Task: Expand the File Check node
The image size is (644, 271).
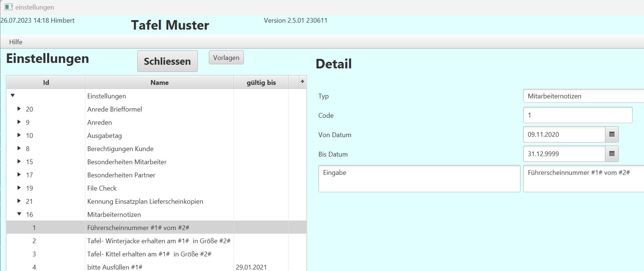Action: (x=19, y=188)
